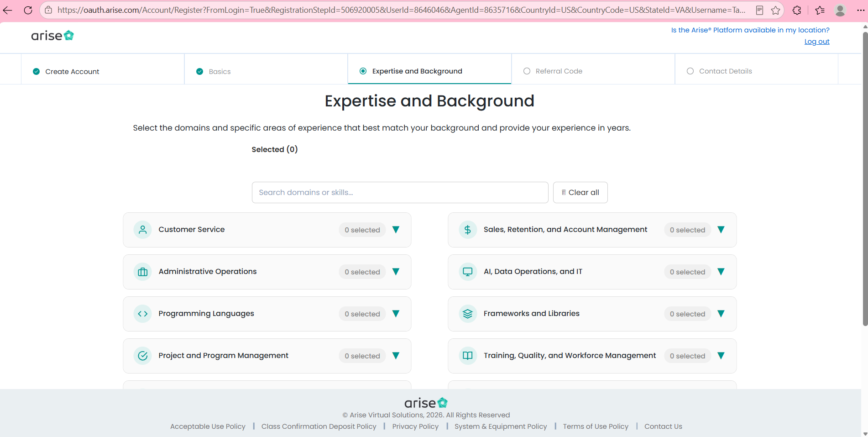The width and height of the screenshot is (868, 437).
Task: Expand the Customer Service domain
Action: (x=396, y=230)
